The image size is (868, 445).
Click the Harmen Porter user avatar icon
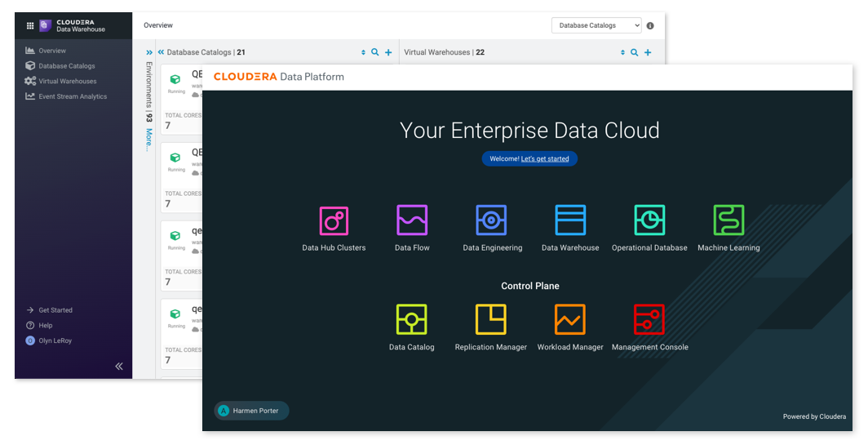pyautogui.click(x=224, y=411)
